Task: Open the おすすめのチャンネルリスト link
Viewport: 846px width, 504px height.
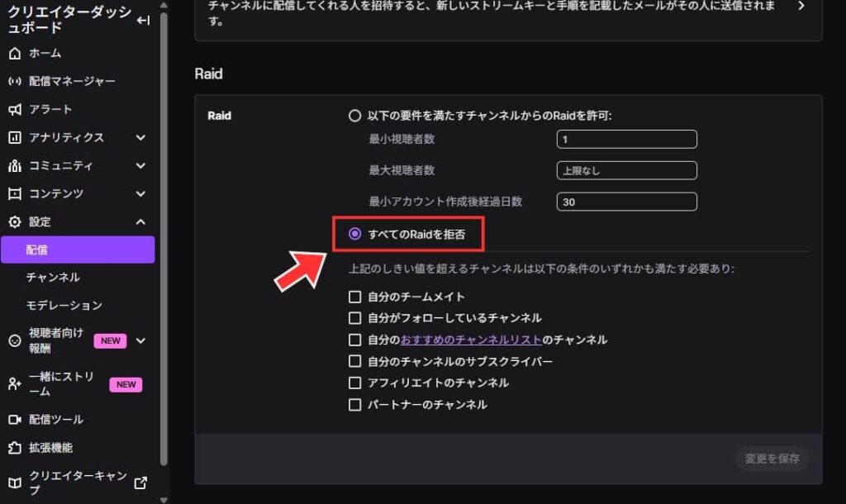Action: [471, 340]
